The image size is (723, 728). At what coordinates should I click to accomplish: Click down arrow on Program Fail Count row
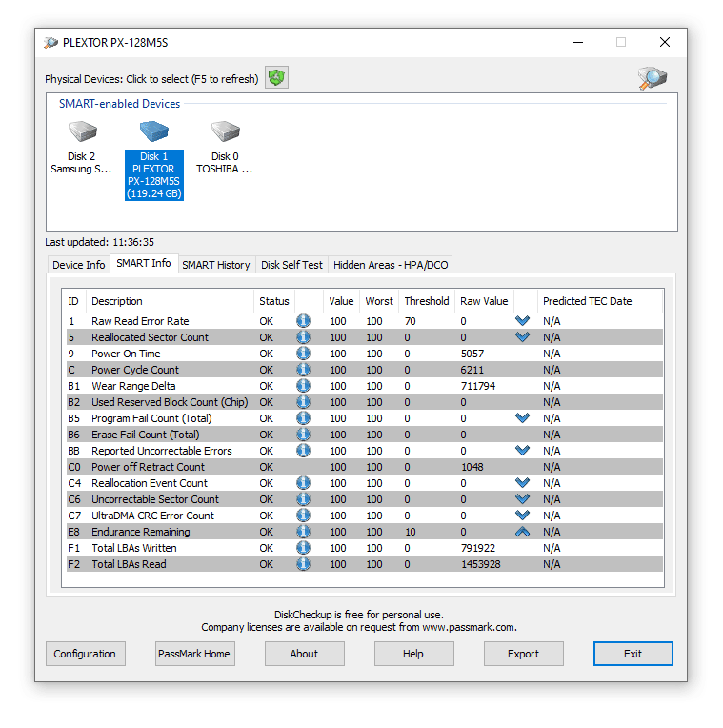pyautogui.click(x=523, y=418)
